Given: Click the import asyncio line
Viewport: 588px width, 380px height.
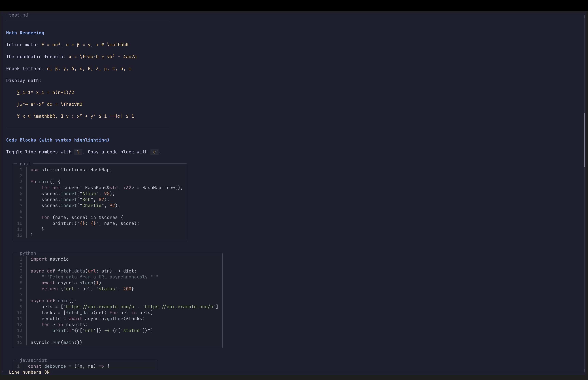Looking at the screenshot, I should (50, 259).
